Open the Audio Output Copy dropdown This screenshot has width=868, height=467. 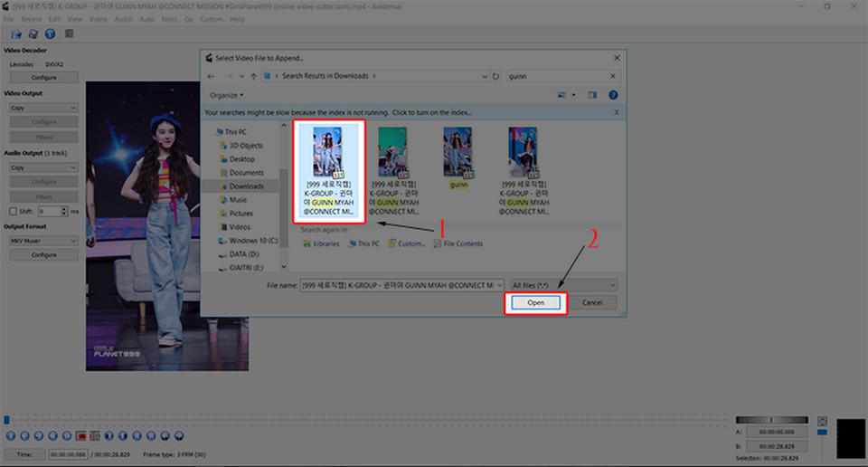point(43,167)
